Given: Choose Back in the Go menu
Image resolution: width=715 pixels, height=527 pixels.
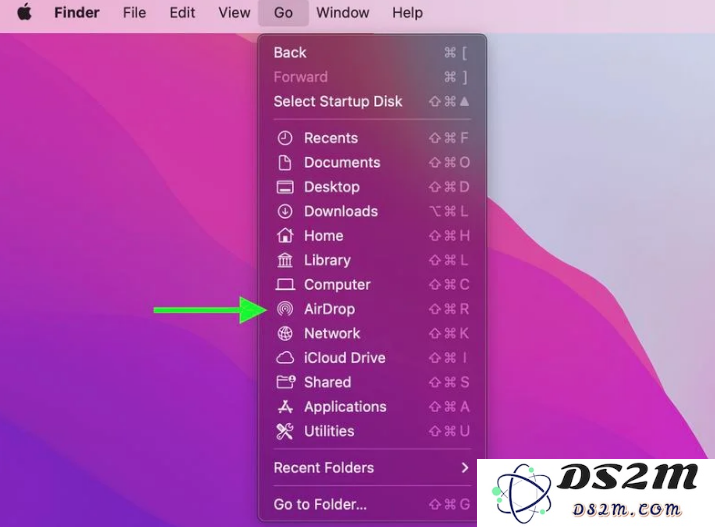Looking at the screenshot, I should 372,52.
